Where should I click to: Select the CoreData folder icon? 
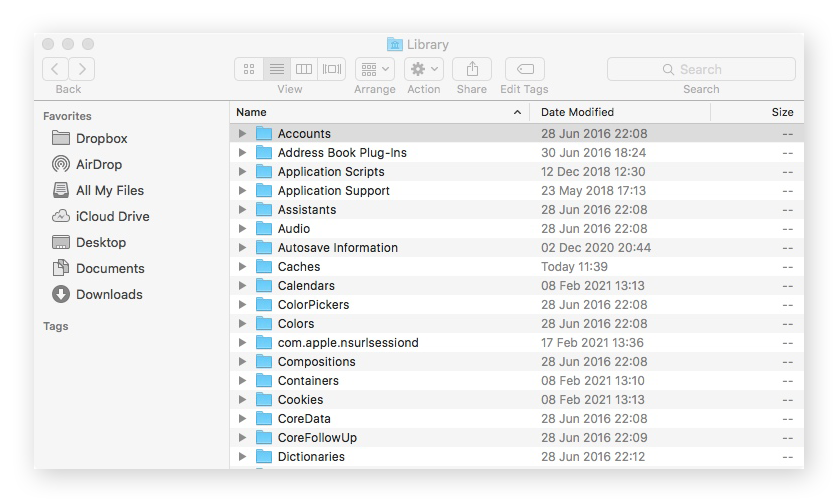click(264, 419)
